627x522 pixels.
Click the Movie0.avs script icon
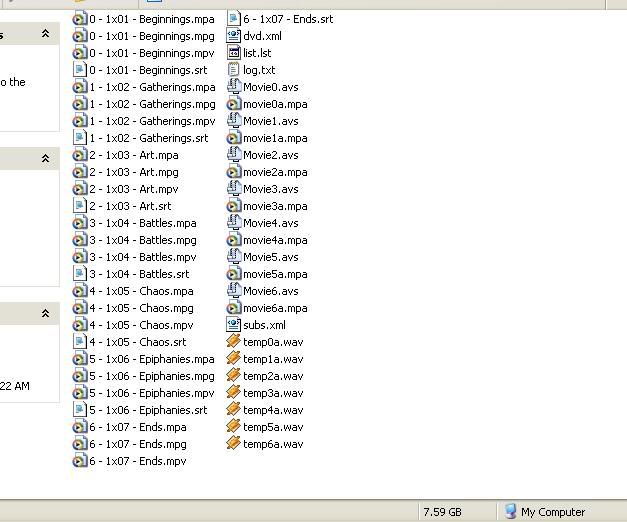(x=234, y=87)
